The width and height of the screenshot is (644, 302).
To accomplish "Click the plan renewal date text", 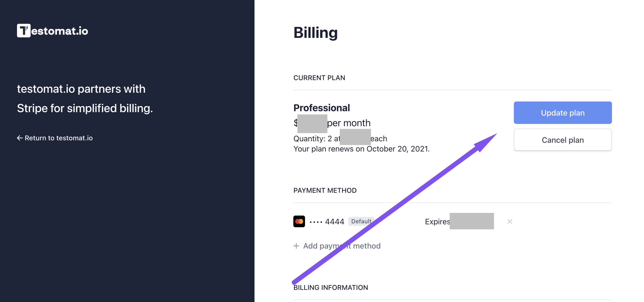I will pos(362,149).
